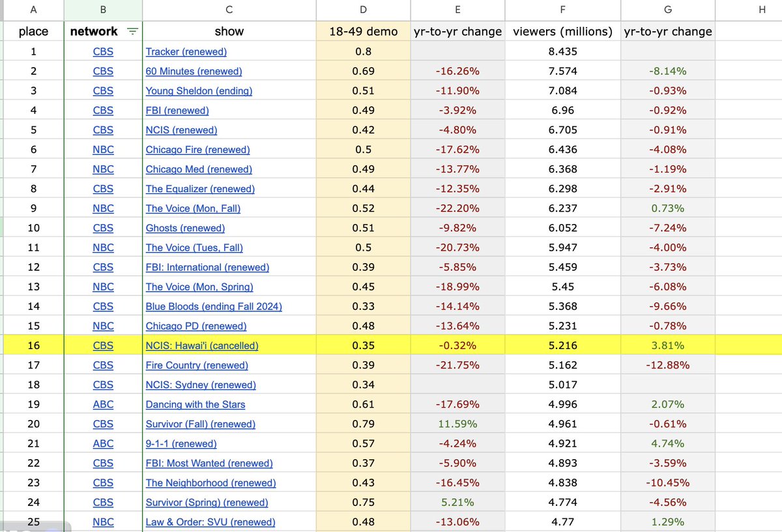Click the CBS link in NCIS: Hawai'i row
Screen dimensions: 782x532
(x=103, y=345)
